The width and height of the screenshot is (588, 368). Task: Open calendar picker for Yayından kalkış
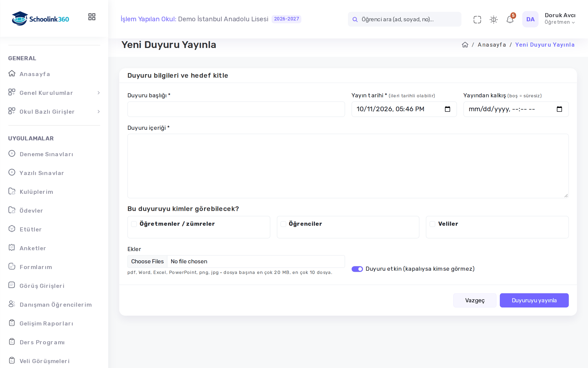(559, 109)
